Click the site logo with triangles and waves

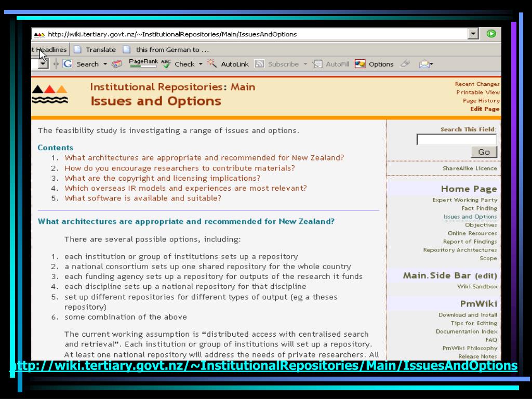(x=50, y=94)
